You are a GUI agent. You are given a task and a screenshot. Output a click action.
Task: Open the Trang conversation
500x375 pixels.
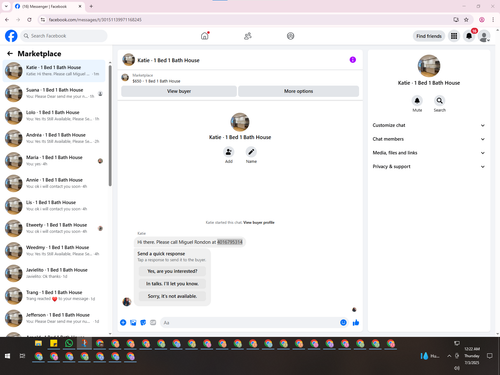pyautogui.click(x=54, y=296)
